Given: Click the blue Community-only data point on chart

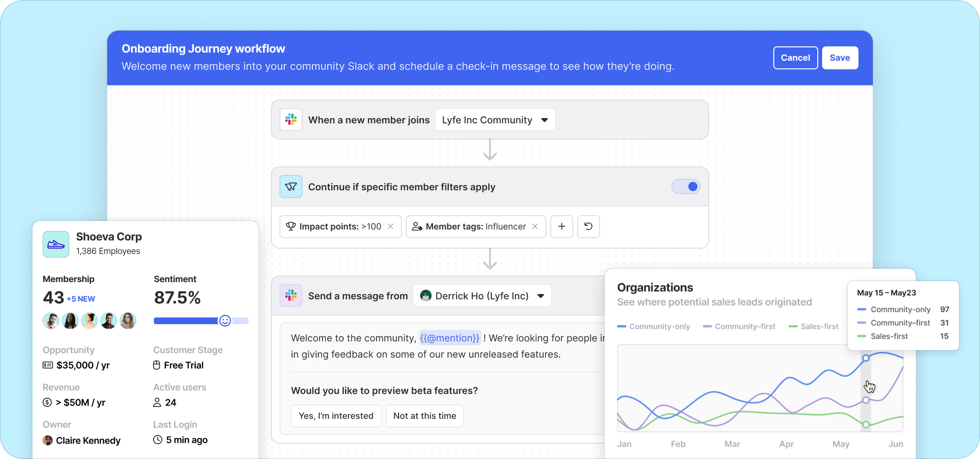Looking at the screenshot, I should [866, 358].
